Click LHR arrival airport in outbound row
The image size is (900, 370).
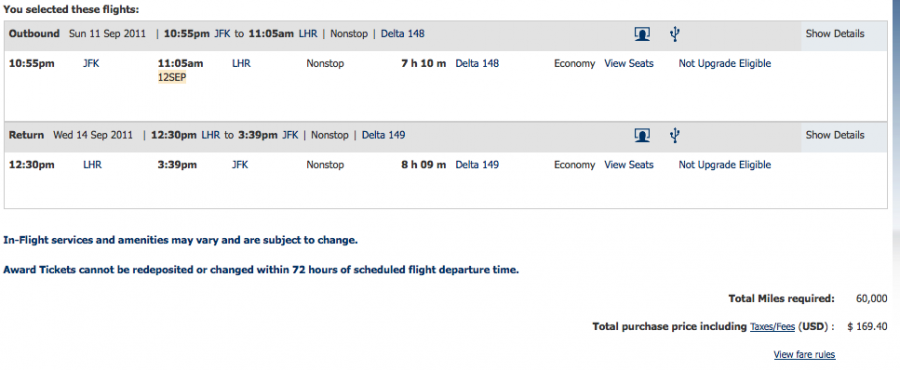pos(241,63)
